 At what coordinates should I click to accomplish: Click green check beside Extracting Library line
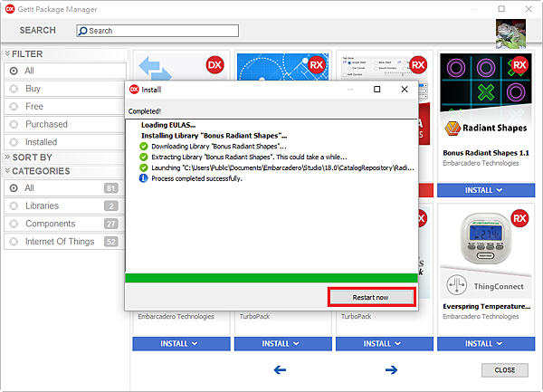point(143,157)
